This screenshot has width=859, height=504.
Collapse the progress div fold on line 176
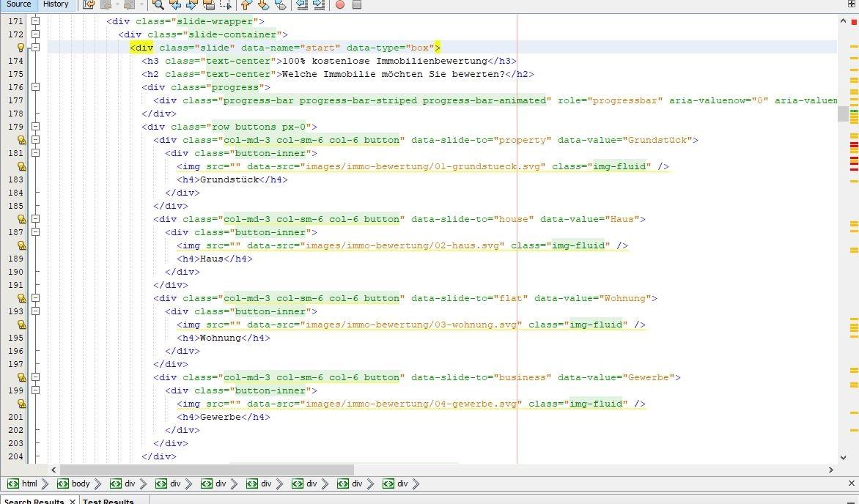pyautogui.click(x=35, y=87)
